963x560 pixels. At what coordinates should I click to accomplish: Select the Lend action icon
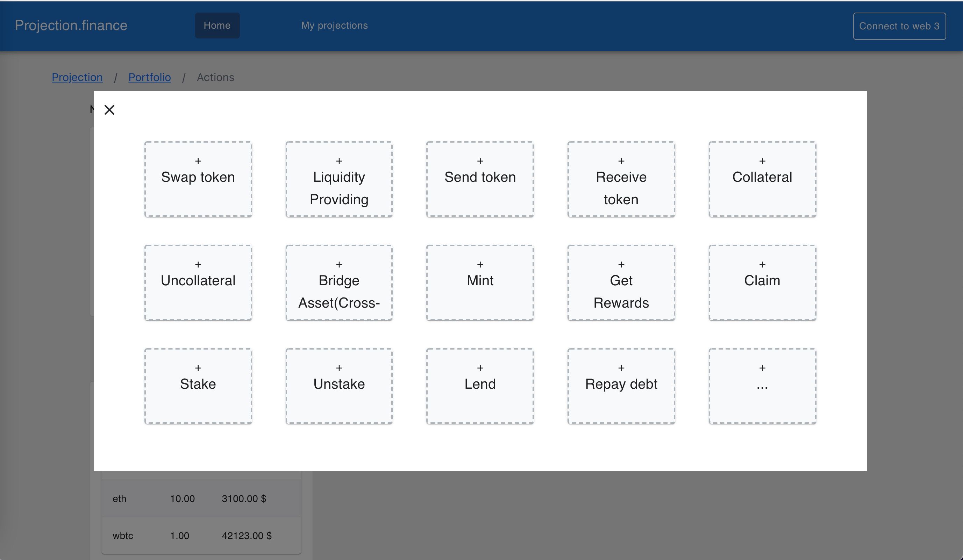(x=480, y=386)
